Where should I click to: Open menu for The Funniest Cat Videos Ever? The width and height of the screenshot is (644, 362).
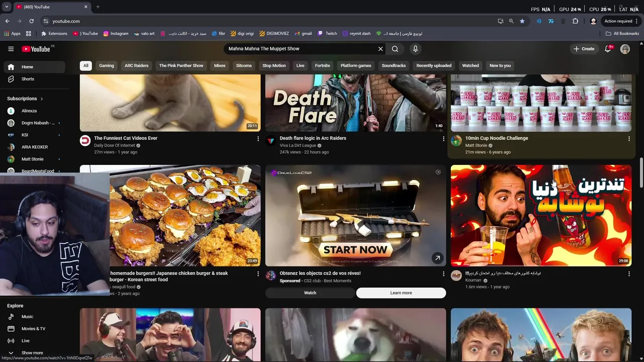[258, 139]
